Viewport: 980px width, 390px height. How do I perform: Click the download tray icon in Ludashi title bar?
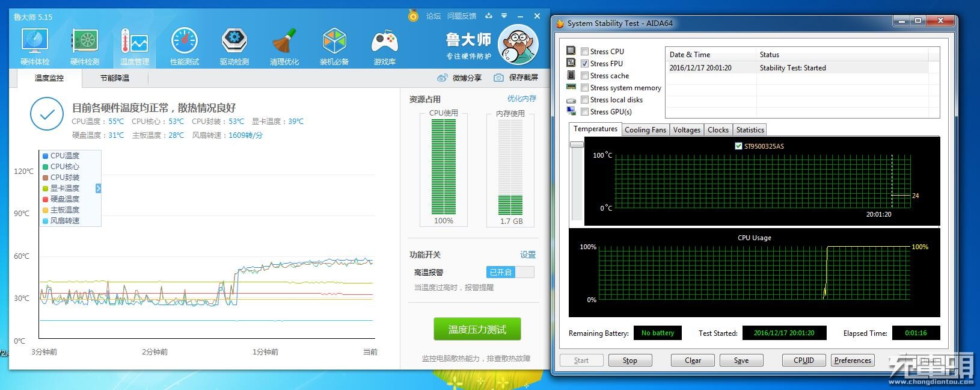tap(489, 16)
